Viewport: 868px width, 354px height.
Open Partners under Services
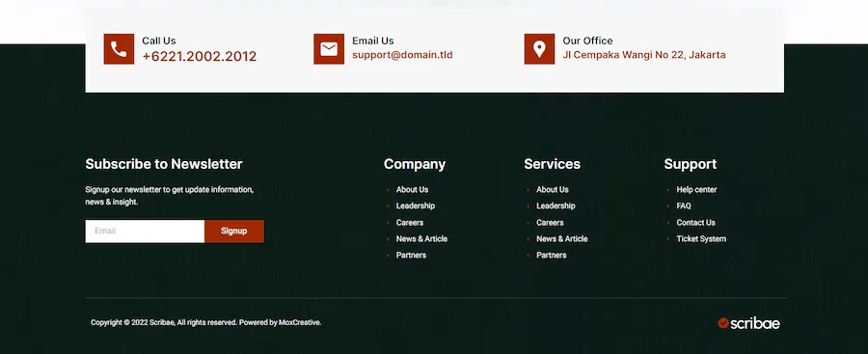(552, 255)
